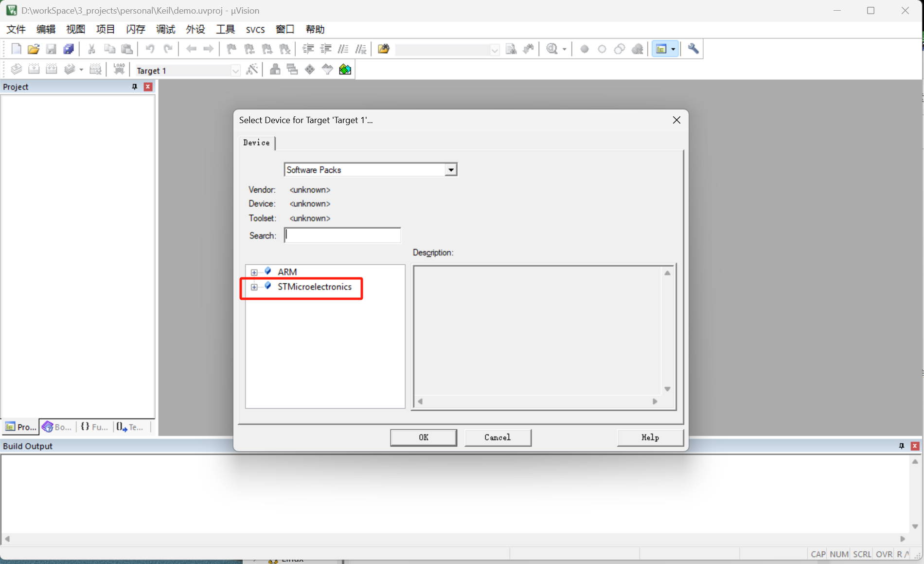
Task: Click the Find in Files icon
Action: [x=383, y=49]
